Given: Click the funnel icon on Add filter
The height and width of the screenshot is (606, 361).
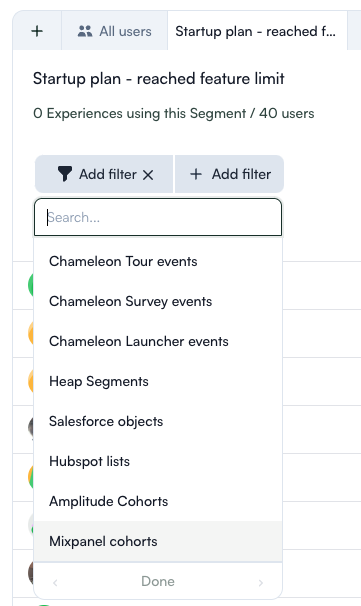Looking at the screenshot, I should pyautogui.click(x=65, y=174).
